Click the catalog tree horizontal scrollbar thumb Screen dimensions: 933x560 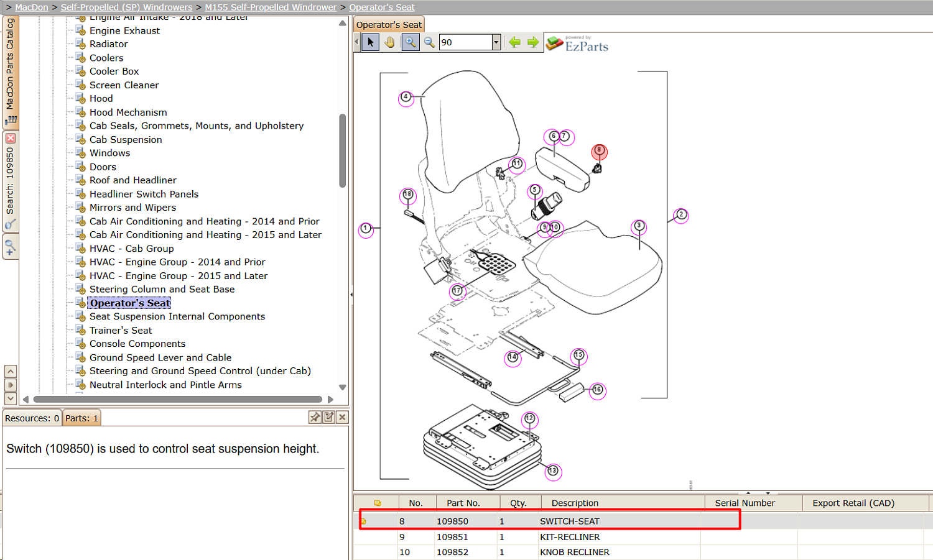[178, 399]
